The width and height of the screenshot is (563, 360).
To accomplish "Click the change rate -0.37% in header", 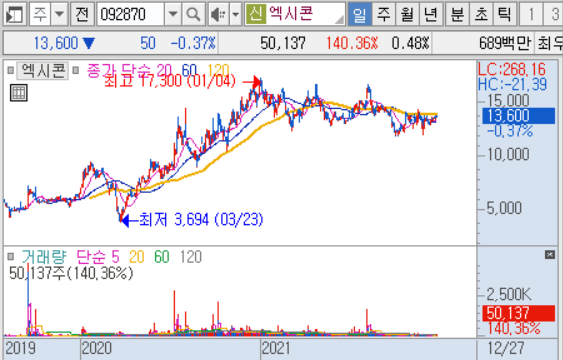I will tap(193, 43).
